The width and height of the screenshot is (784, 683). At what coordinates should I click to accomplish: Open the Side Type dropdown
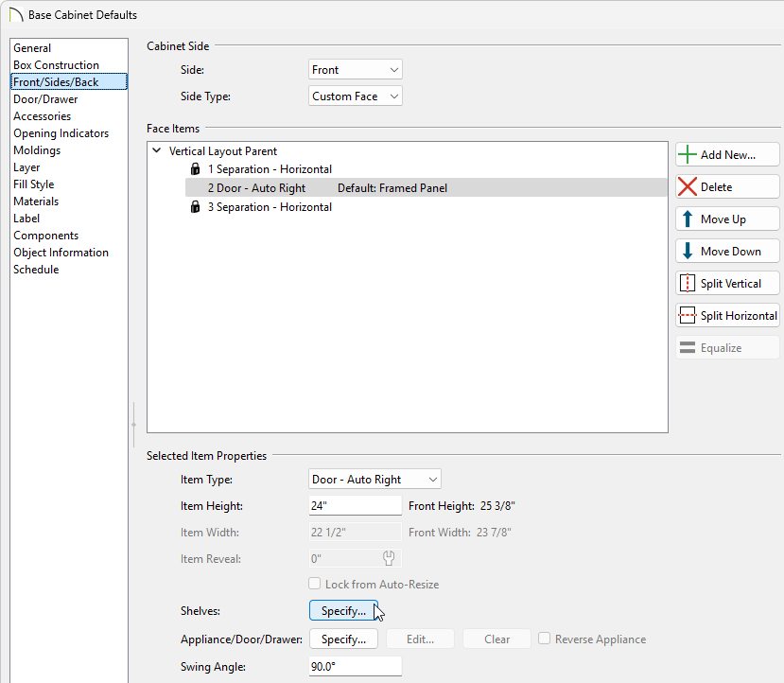click(x=356, y=96)
